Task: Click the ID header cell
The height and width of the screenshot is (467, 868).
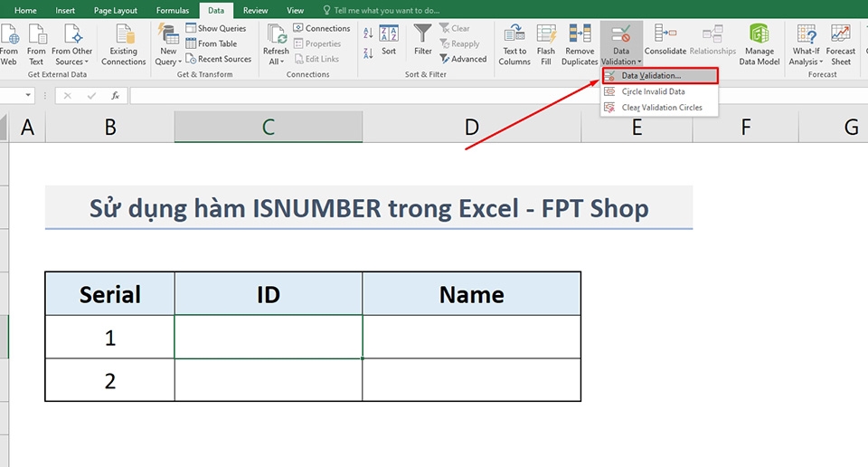Action: 269,293
